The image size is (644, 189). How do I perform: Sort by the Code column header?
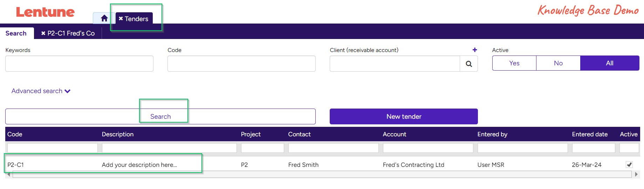coord(15,134)
